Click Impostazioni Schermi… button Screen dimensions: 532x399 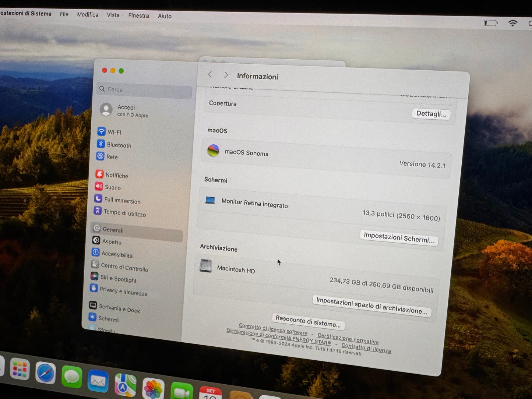(399, 238)
